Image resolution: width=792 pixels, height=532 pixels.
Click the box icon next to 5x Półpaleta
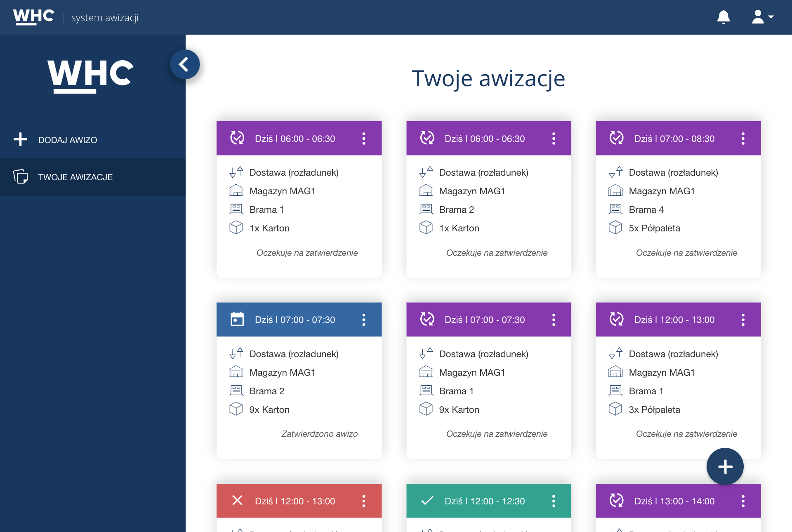click(x=615, y=227)
